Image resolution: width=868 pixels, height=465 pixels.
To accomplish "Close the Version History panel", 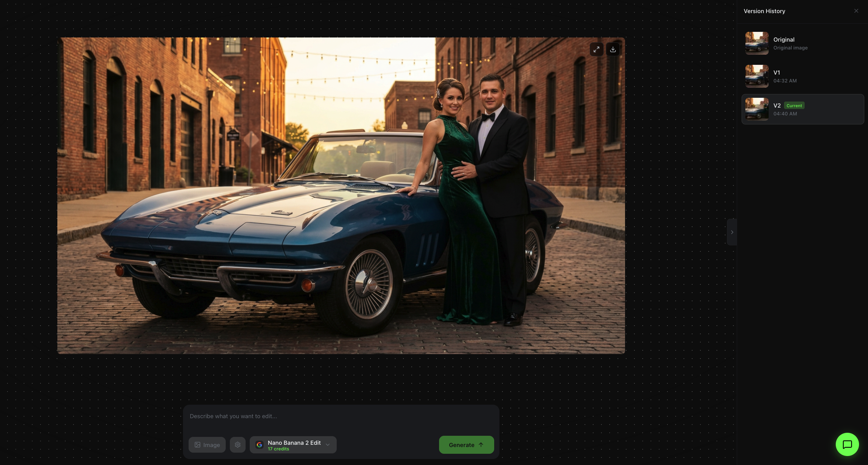I will tap(856, 11).
